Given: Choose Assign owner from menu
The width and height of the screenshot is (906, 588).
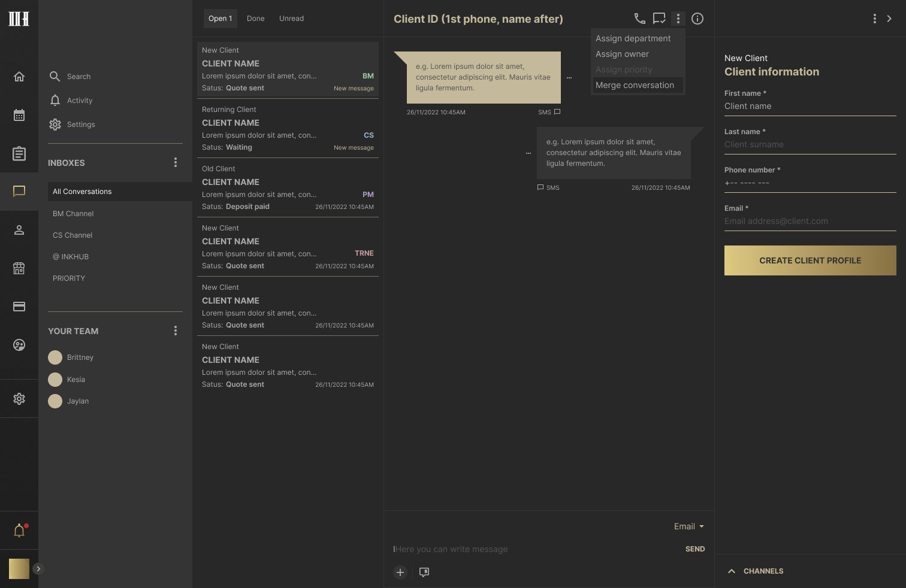Looking at the screenshot, I should pyautogui.click(x=622, y=54).
